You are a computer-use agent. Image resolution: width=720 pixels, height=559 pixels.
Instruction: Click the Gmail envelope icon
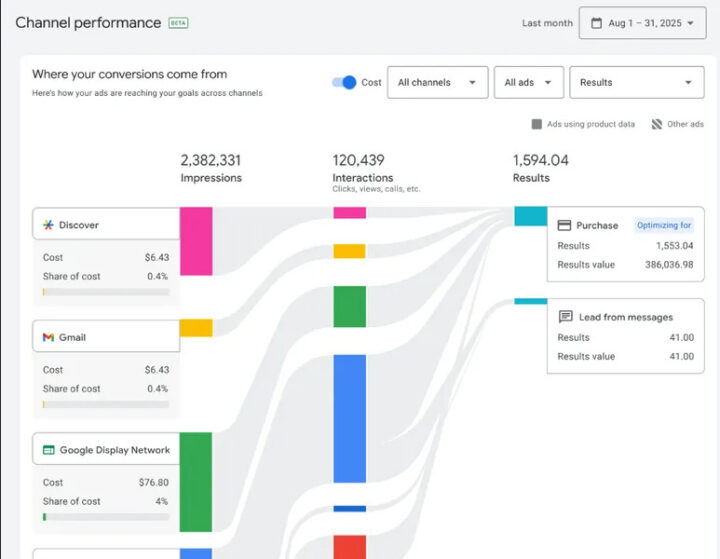48,337
